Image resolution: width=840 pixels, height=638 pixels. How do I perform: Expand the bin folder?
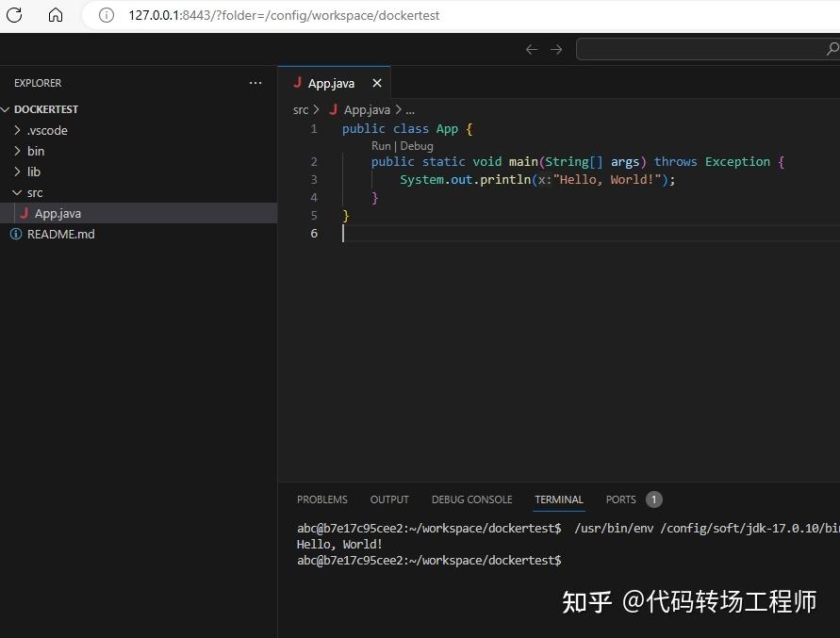[x=139, y=151]
